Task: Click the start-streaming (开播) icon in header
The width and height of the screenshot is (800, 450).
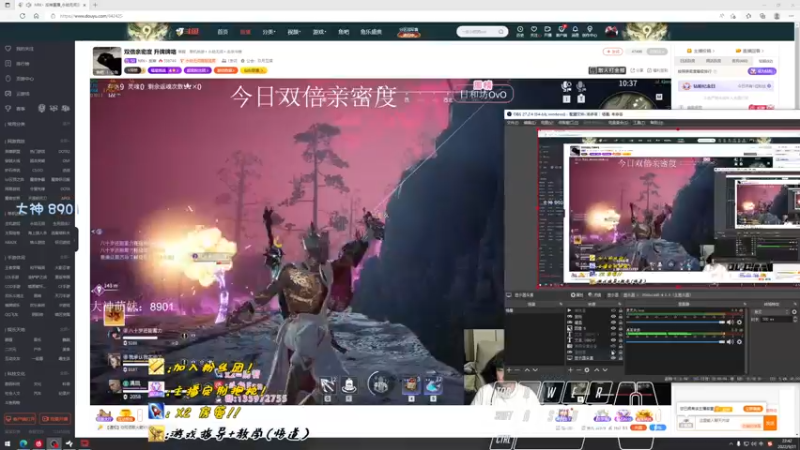Action: [x=547, y=30]
